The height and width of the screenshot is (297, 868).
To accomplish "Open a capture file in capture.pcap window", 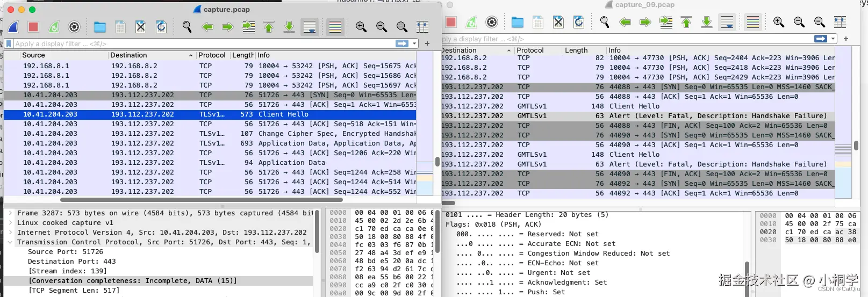I will (x=100, y=27).
